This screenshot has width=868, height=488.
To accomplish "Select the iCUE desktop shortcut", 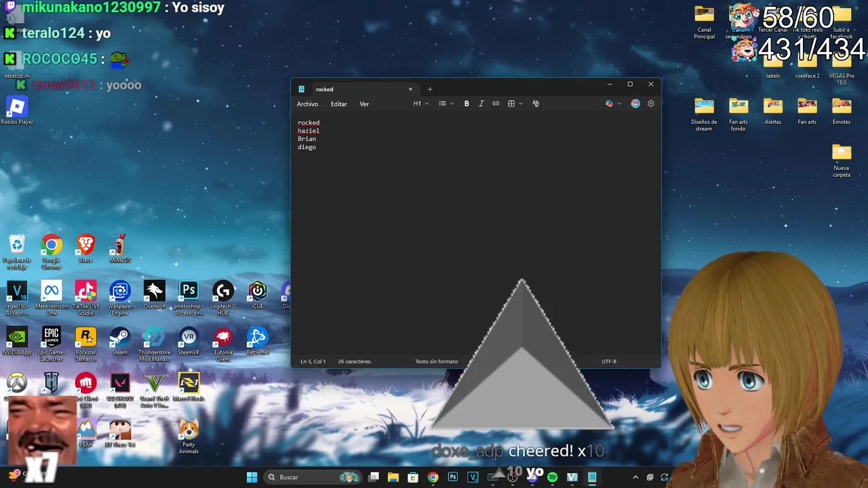I will pyautogui.click(x=258, y=295).
